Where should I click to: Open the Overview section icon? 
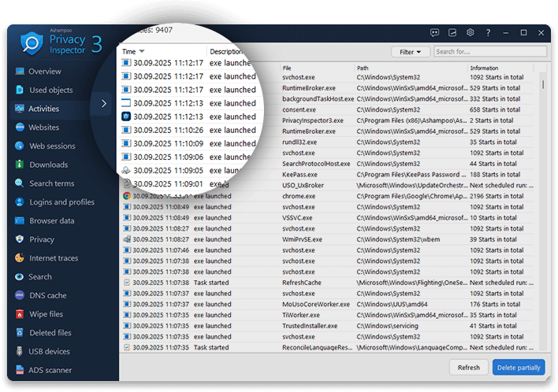pos(20,71)
